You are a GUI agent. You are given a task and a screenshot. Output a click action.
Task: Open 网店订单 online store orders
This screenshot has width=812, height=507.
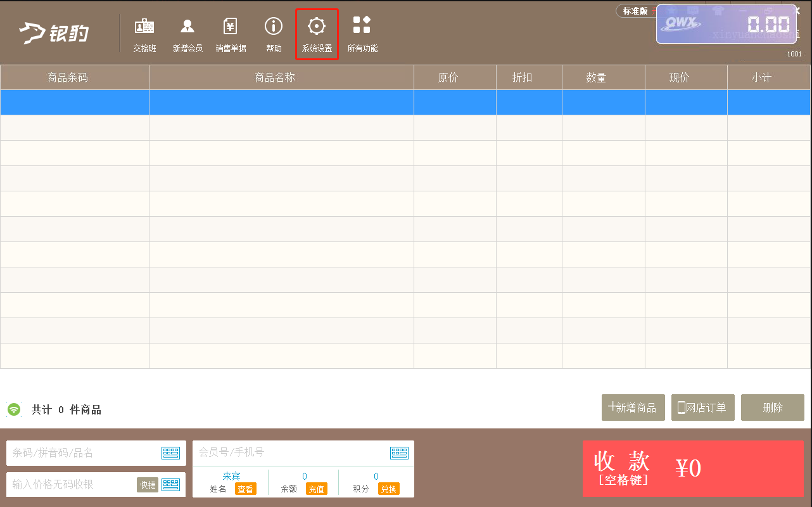703,408
